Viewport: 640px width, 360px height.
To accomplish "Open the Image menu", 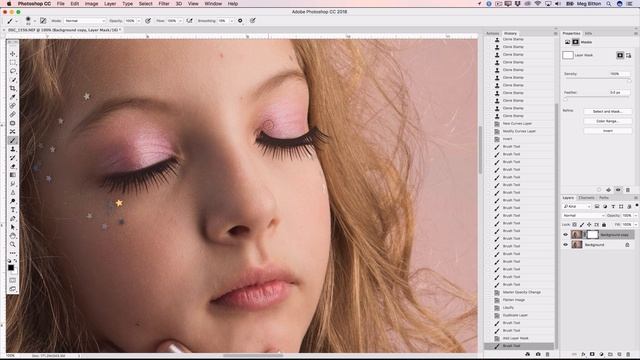I will pyautogui.click(x=91, y=4).
